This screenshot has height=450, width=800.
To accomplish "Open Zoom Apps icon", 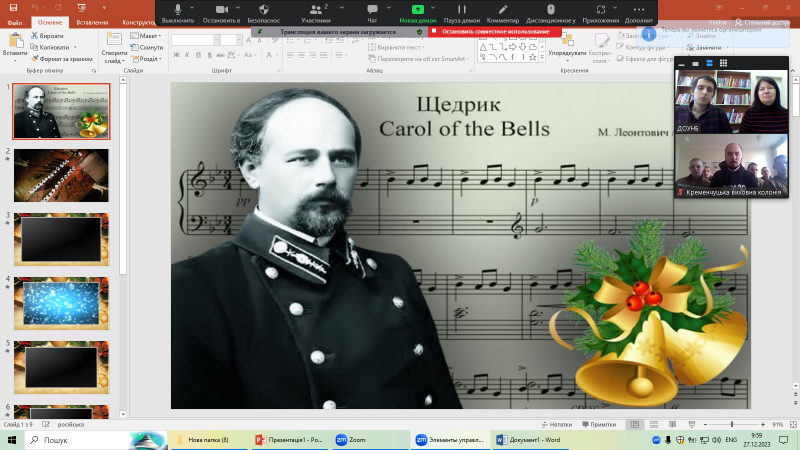I will pos(601,13).
